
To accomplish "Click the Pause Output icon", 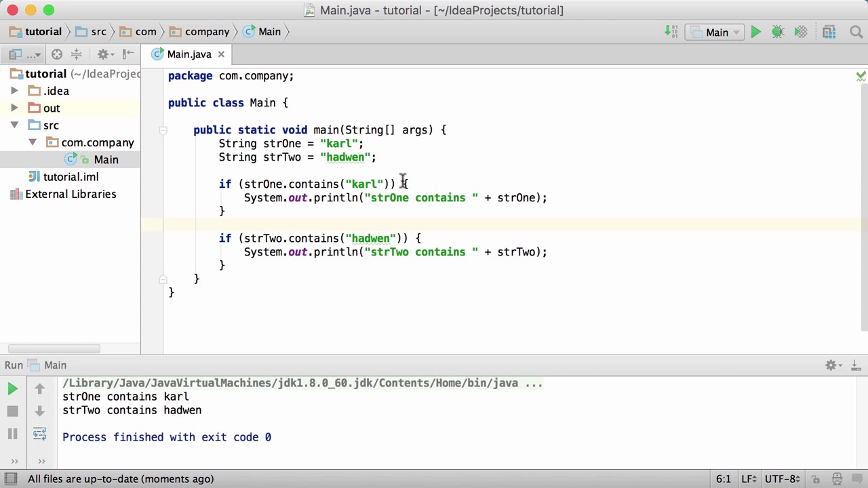I will click(x=12, y=434).
